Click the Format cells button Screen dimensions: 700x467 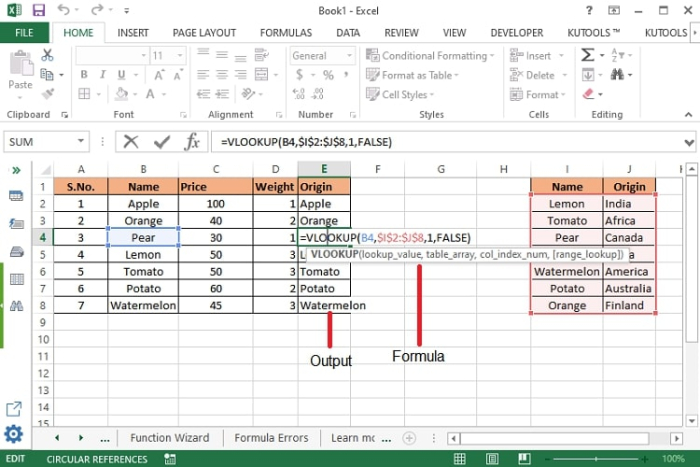coord(533,94)
